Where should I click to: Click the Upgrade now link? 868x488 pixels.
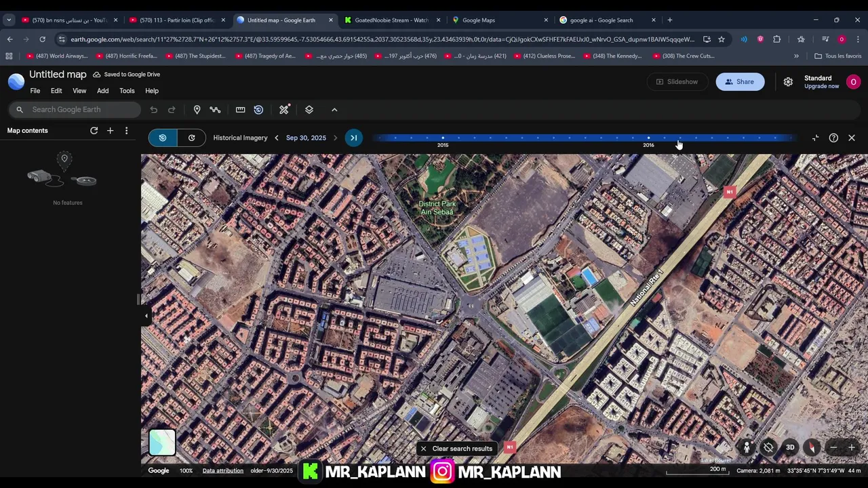[x=821, y=86]
